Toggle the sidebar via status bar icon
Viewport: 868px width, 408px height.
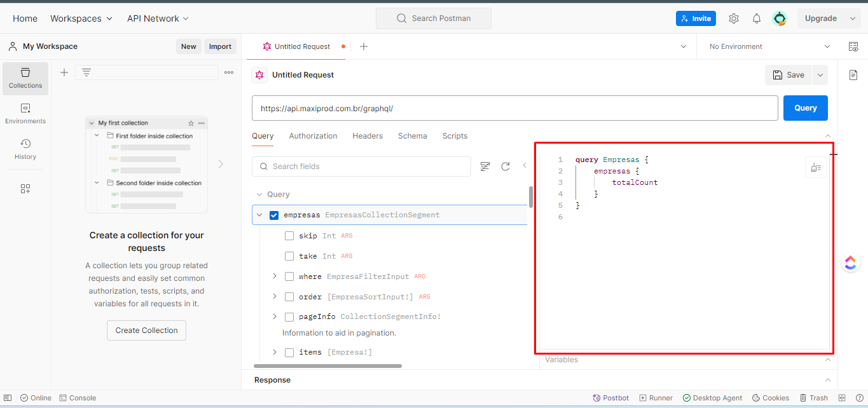[8, 398]
